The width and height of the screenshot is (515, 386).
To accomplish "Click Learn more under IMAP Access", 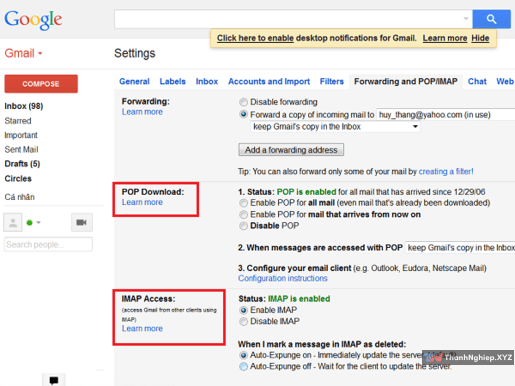I will coord(142,328).
